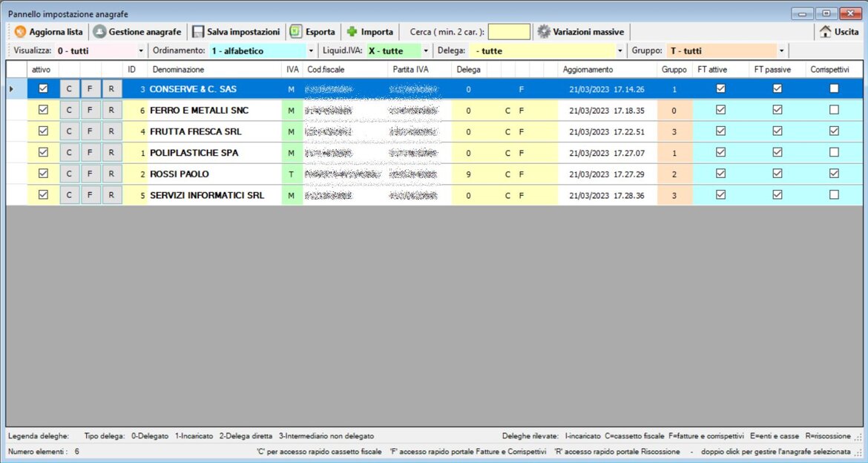Click the yellow Cerca search field
Image resolution: width=868 pixels, height=463 pixels.
coord(509,32)
